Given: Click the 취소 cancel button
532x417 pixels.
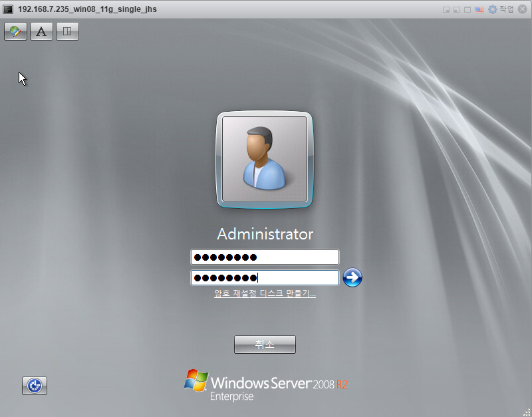Looking at the screenshot, I should [x=265, y=345].
